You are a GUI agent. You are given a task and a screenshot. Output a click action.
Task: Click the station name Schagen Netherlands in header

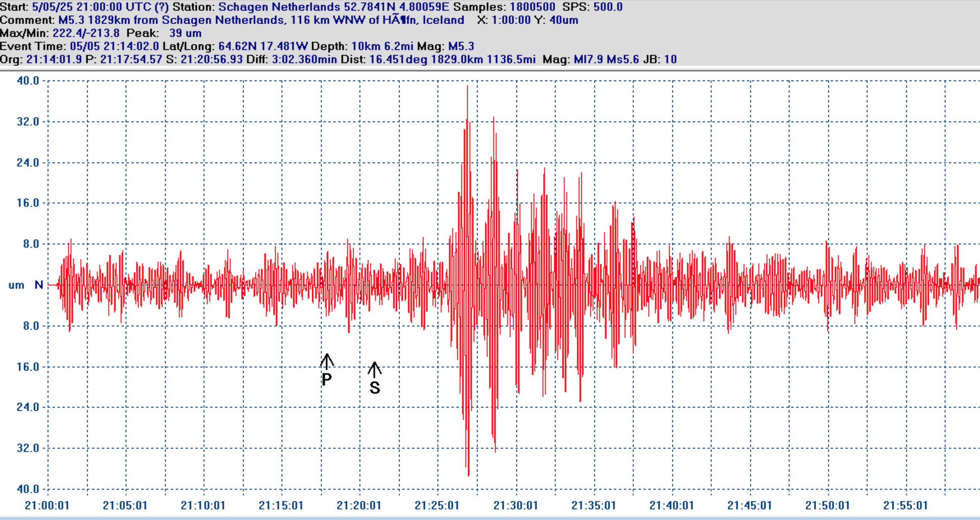(x=279, y=7)
